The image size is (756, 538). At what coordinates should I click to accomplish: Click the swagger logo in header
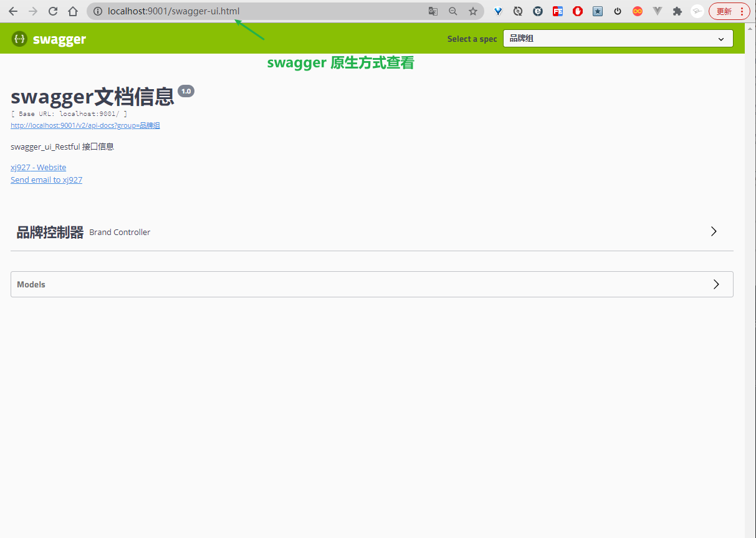(x=49, y=39)
